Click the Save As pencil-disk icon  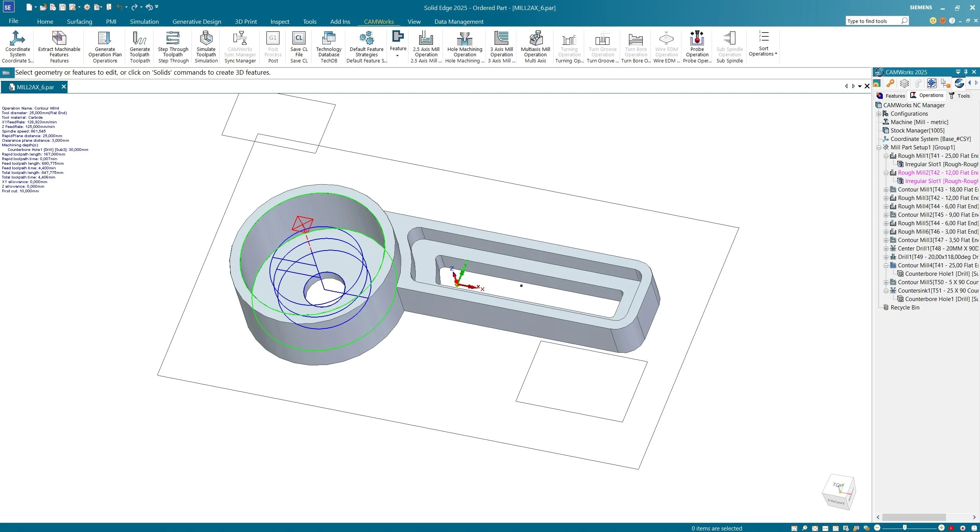pyautogui.click(x=72, y=7)
